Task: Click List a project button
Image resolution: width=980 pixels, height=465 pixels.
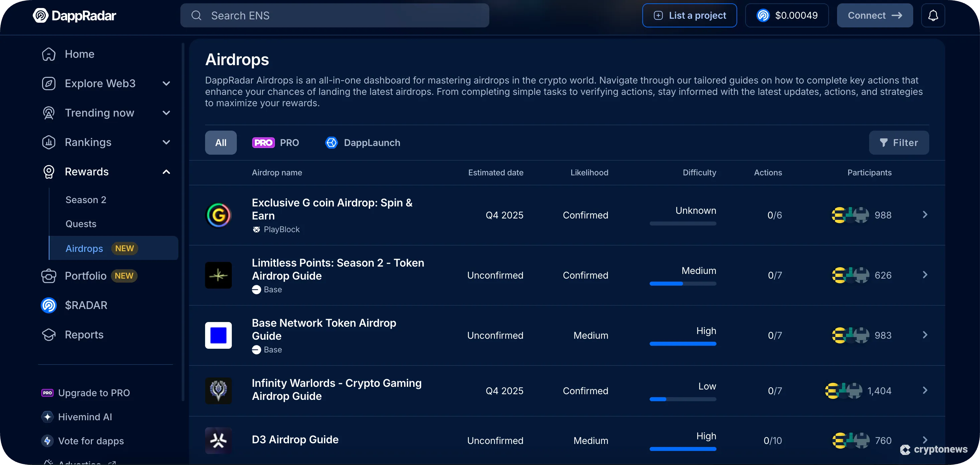Action: tap(689, 16)
